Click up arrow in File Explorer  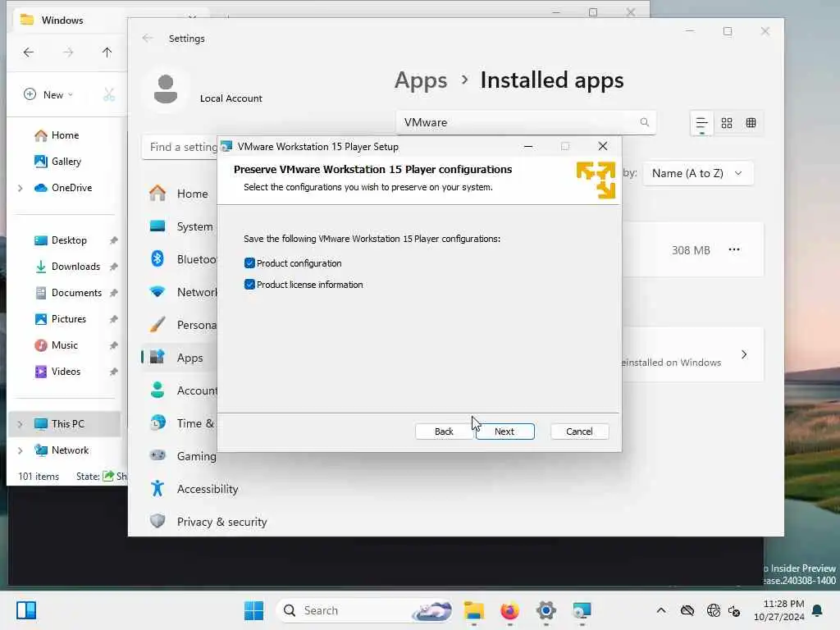click(107, 52)
